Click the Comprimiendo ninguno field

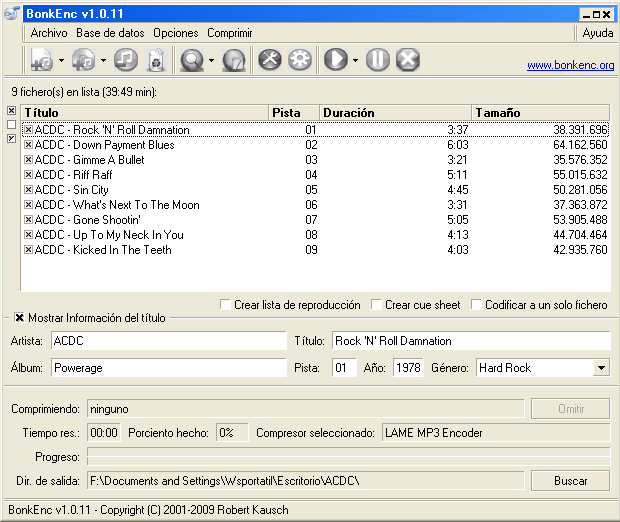306,409
